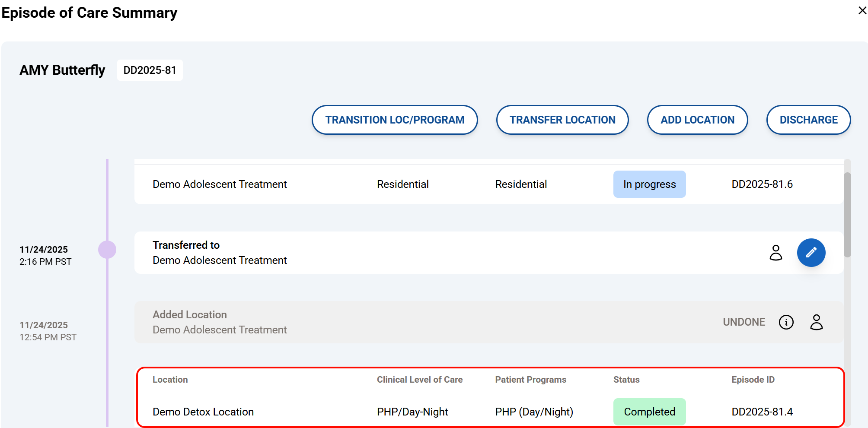Image resolution: width=868 pixels, height=428 pixels.
Task: Click the Completed status badge
Action: (649, 412)
